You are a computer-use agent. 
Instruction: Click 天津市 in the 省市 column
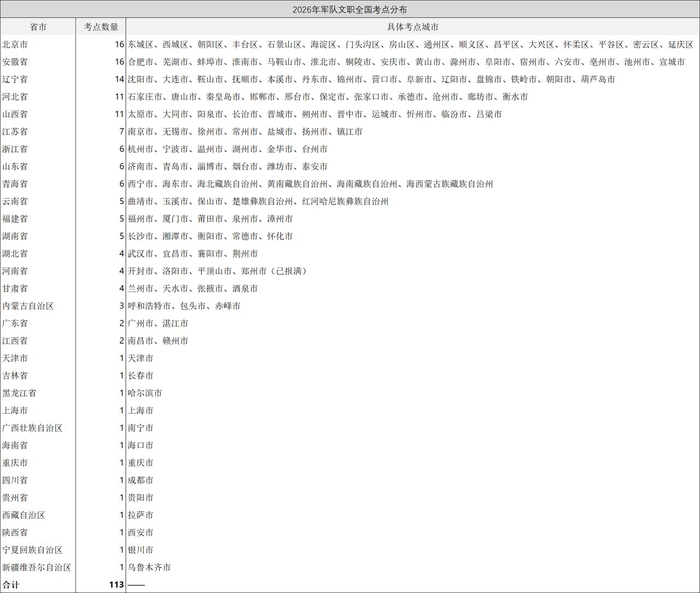pyautogui.click(x=15, y=358)
